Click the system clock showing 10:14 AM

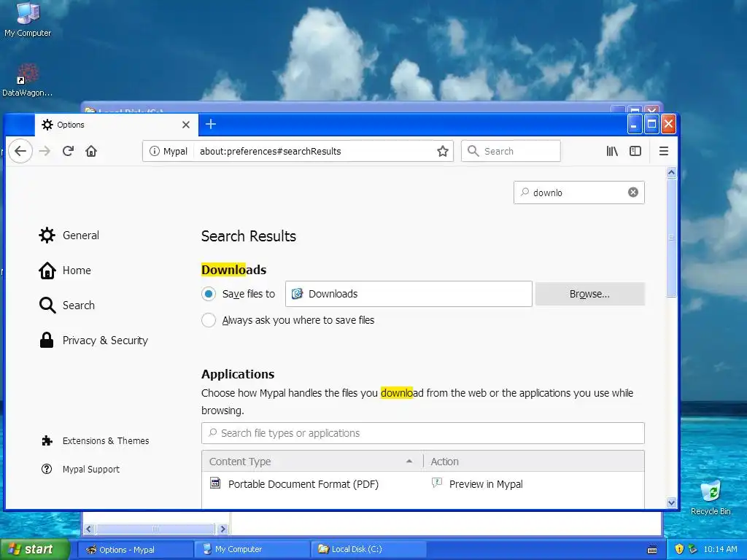(x=720, y=550)
